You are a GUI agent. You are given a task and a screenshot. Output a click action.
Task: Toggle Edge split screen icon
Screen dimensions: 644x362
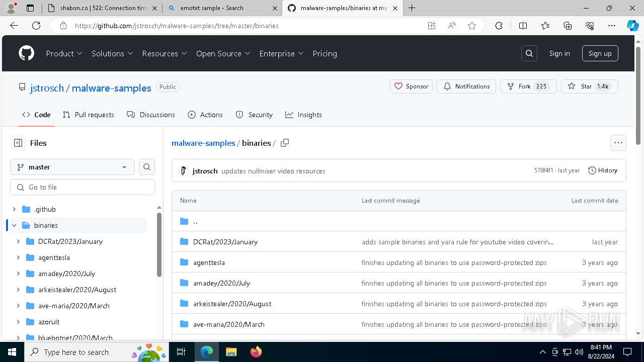[523, 26]
